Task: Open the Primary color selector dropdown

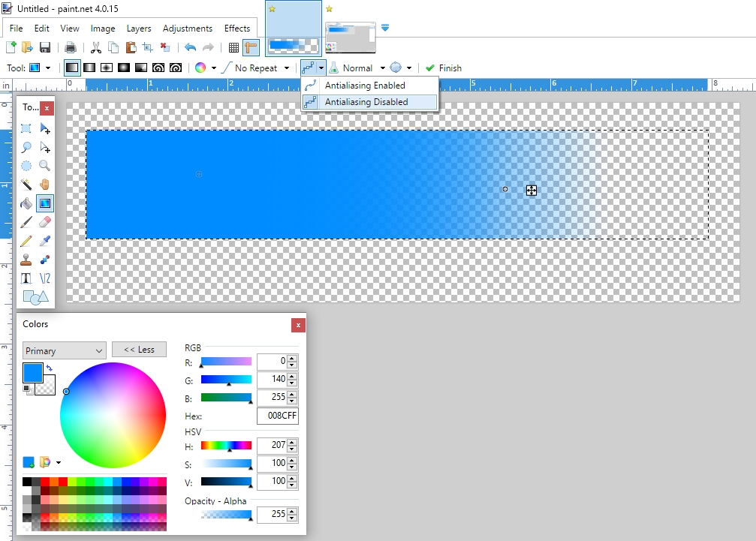Action: pos(65,350)
